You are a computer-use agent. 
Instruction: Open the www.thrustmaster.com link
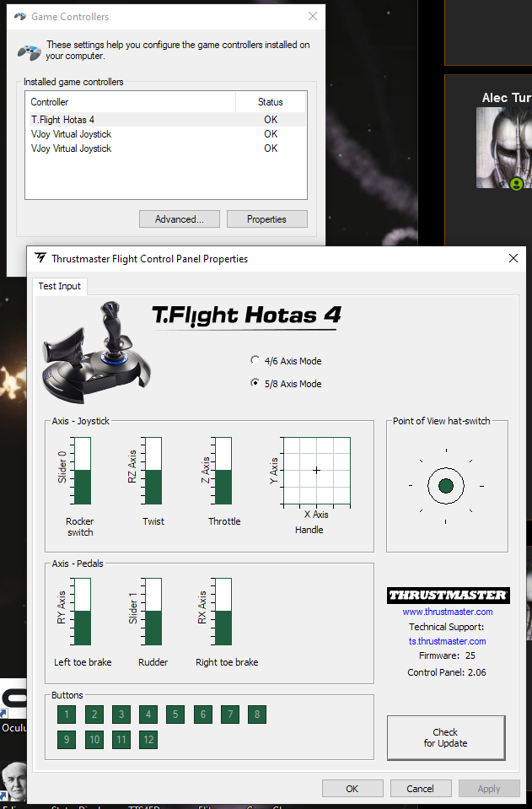[448, 612]
